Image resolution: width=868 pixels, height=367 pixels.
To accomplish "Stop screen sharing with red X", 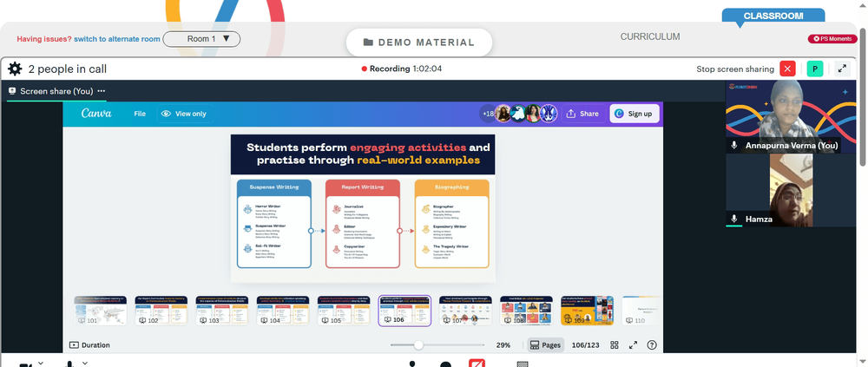I will click(787, 69).
